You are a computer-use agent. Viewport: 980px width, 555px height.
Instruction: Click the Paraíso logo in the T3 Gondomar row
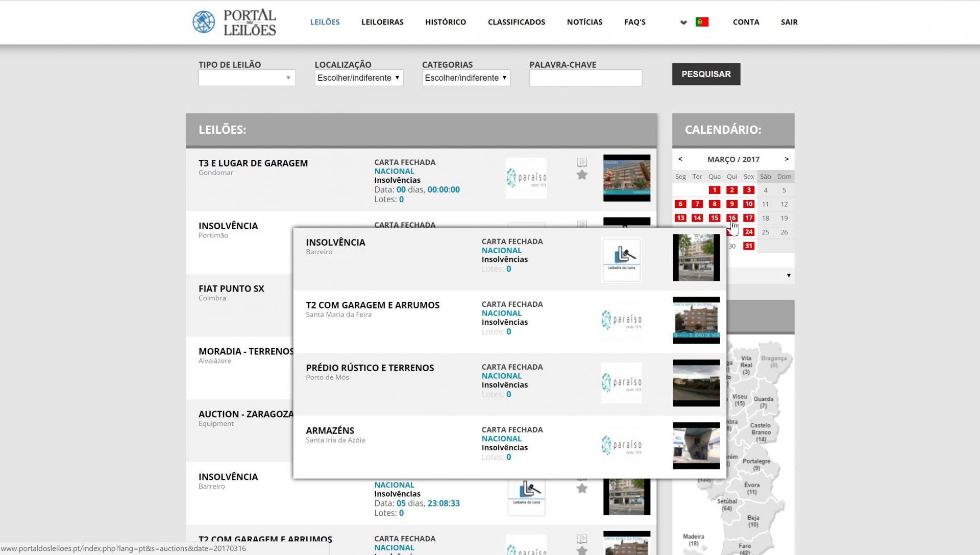(x=526, y=178)
